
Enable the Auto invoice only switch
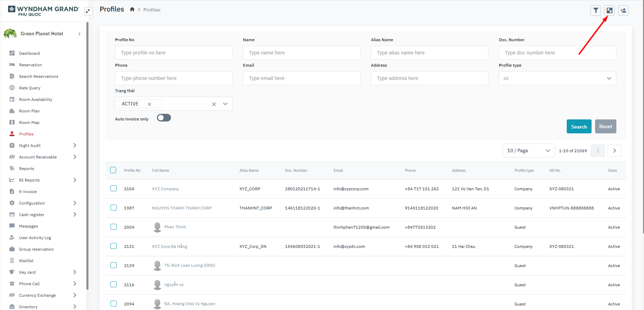tap(164, 118)
